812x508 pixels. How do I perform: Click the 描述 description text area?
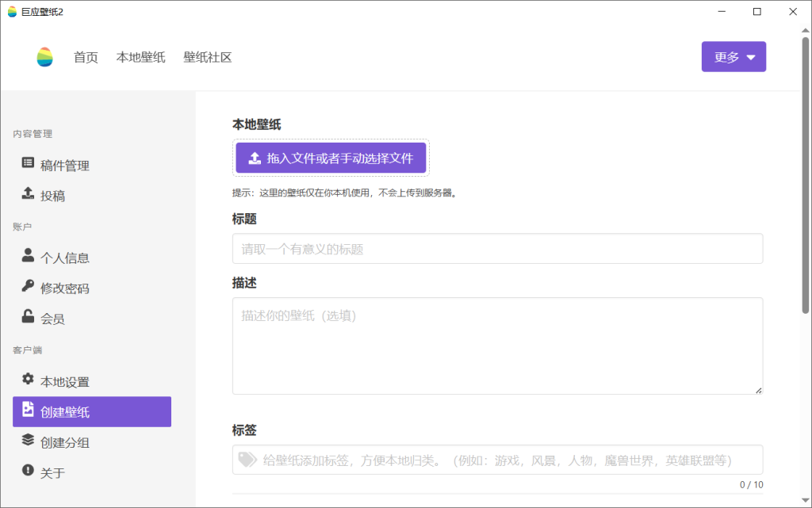(497, 345)
